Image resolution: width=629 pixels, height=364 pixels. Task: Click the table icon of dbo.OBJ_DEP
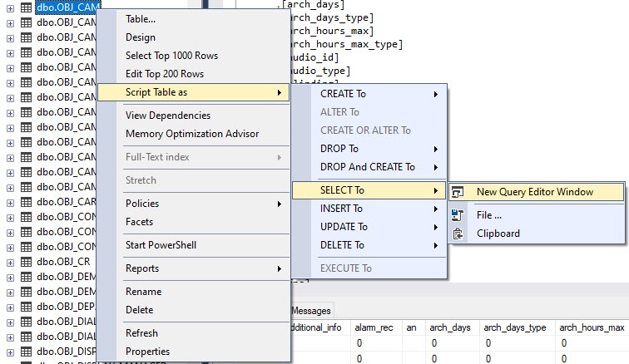26,307
